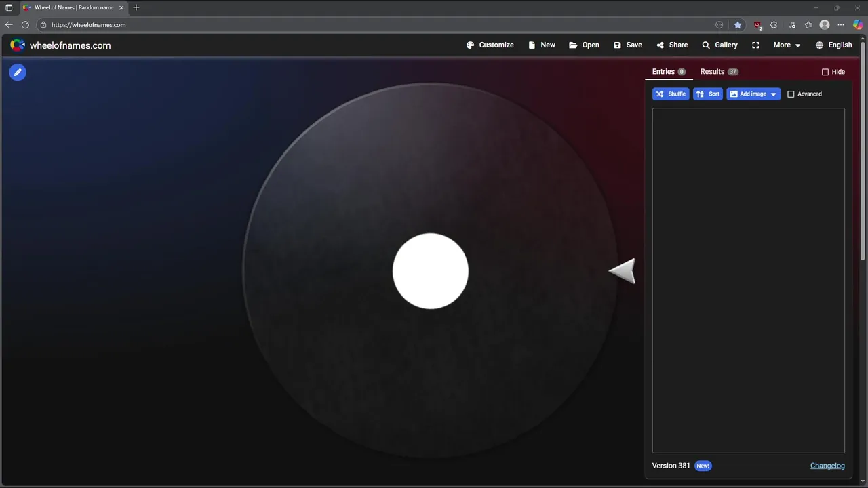
Task: Create a New wheel
Action: pos(542,45)
